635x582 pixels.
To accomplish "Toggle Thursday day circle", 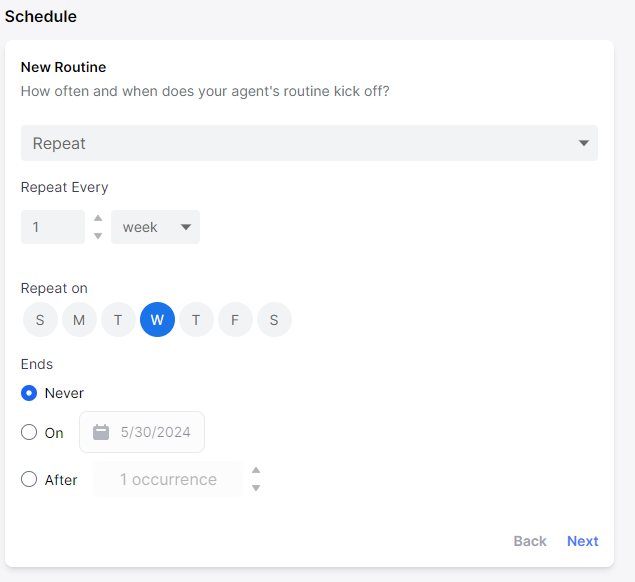I will 196,320.
